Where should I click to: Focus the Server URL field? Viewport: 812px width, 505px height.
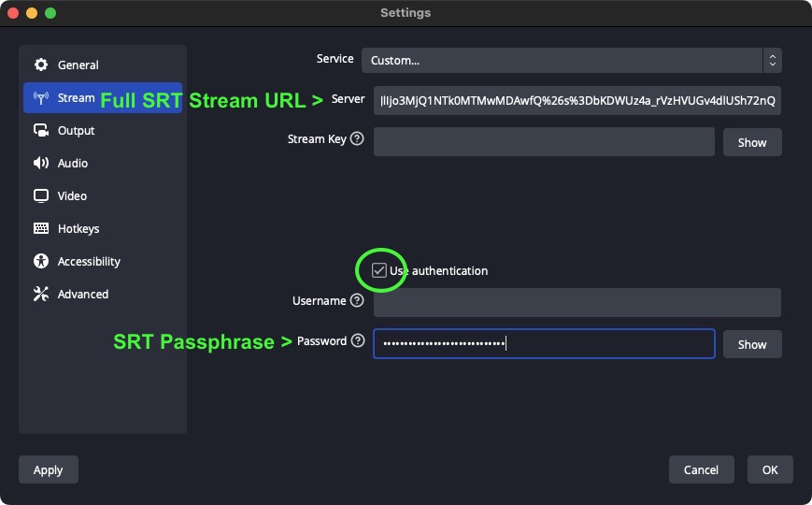coord(577,101)
